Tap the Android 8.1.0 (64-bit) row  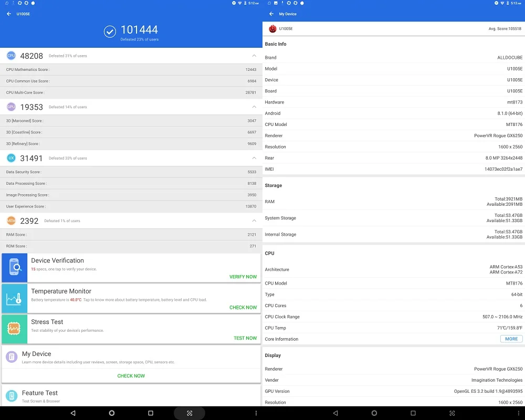click(394, 113)
